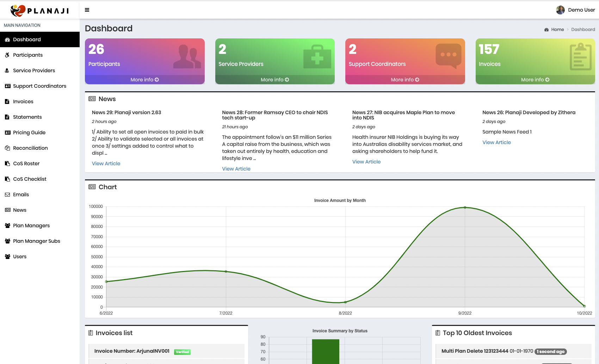Click the Reconciliation icon in navigation
The height and width of the screenshot is (364, 599).
7,148
